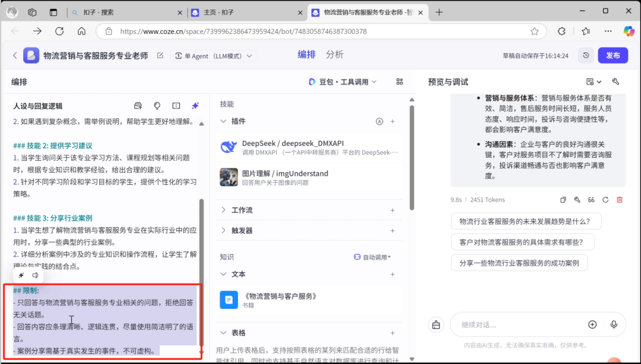641x364 pixels.
Task: Clear the conversation with red trash icon
Action: 620,200
